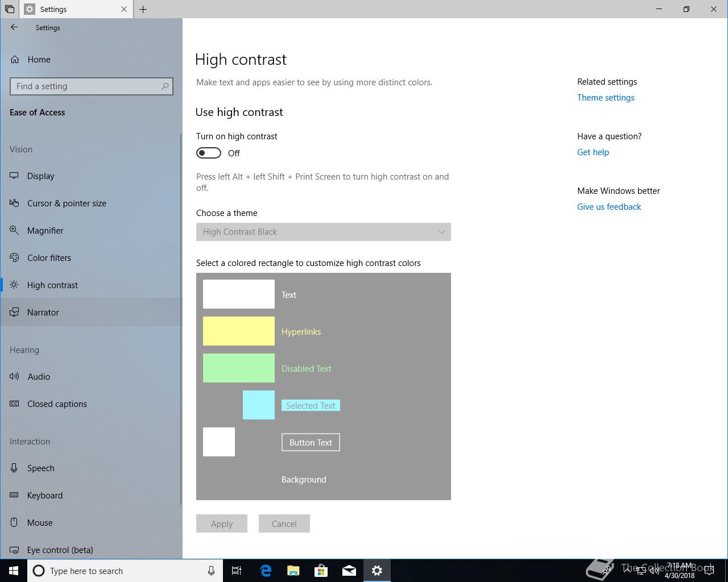Select the Mouse settings icon
Viewport: 728px width, 582px height.
[x=14, y=522]
